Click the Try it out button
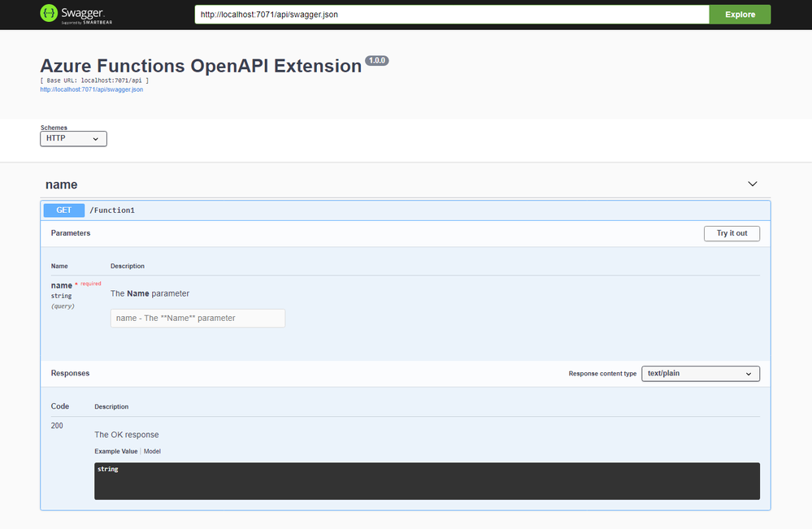Screen dimensions: 812x529 pos(732,233)
